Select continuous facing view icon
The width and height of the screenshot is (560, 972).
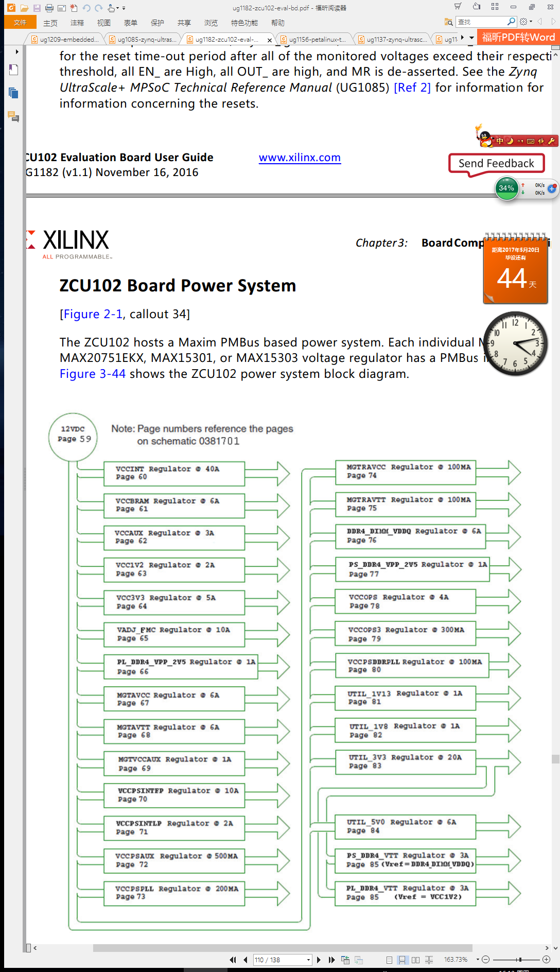pos(429,960)
